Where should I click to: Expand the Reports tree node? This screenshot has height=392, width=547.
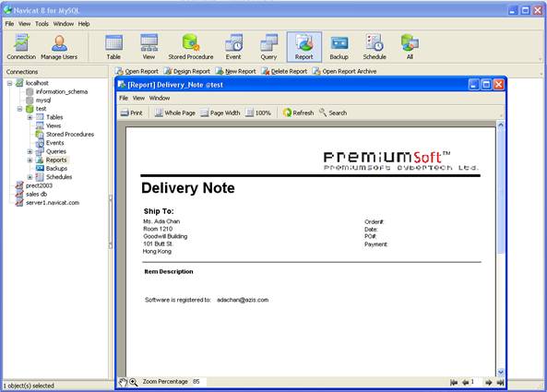pos(30,160)
